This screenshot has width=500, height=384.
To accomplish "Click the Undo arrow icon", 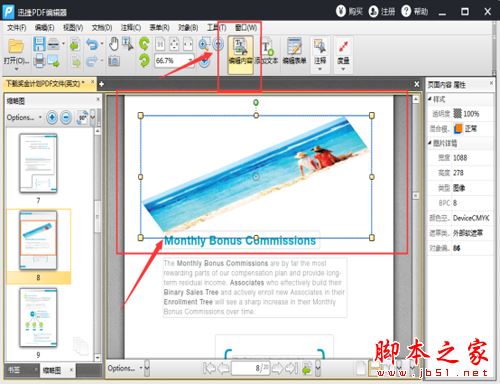I will (92, 44).
